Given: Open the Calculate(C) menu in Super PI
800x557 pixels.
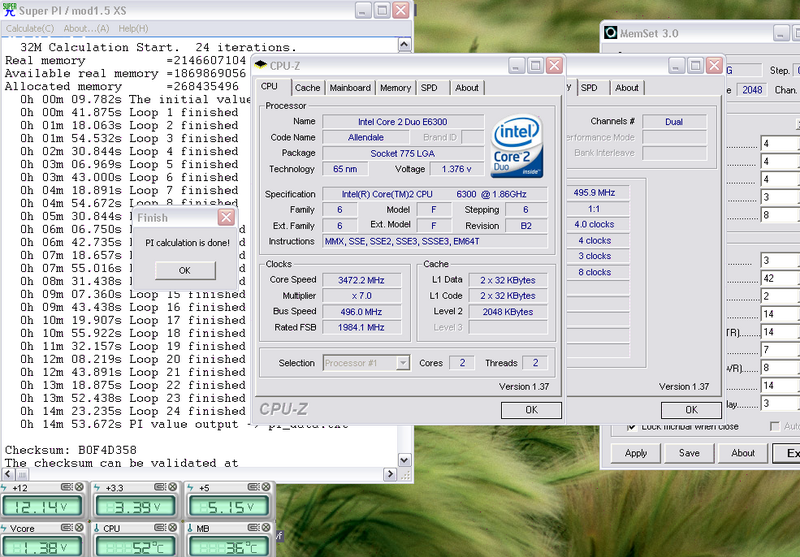Looking at the screenshot, I should [x=30, y=29].
